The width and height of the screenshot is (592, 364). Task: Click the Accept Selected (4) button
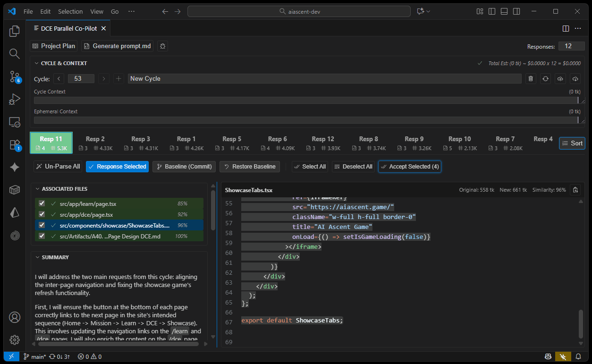point(409,167)
